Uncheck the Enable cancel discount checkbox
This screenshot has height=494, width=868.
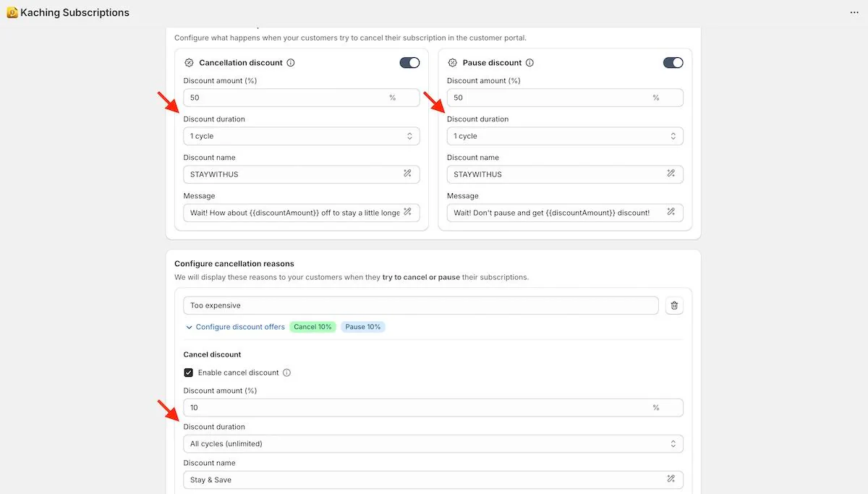point(189,372)
